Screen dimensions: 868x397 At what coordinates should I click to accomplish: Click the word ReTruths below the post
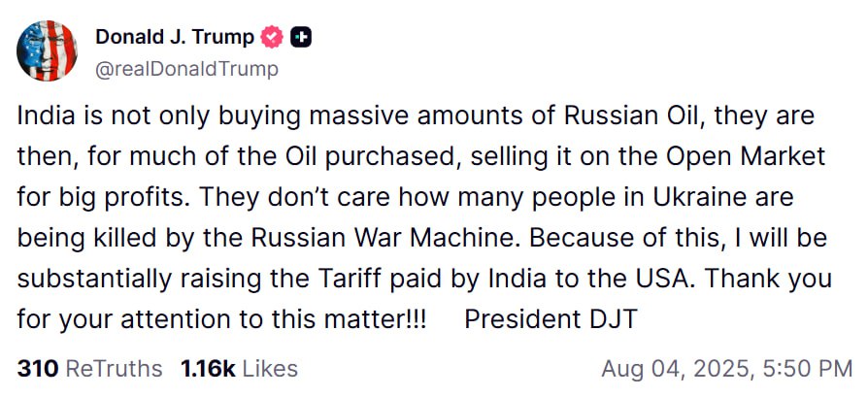click(x=115, y=369)
